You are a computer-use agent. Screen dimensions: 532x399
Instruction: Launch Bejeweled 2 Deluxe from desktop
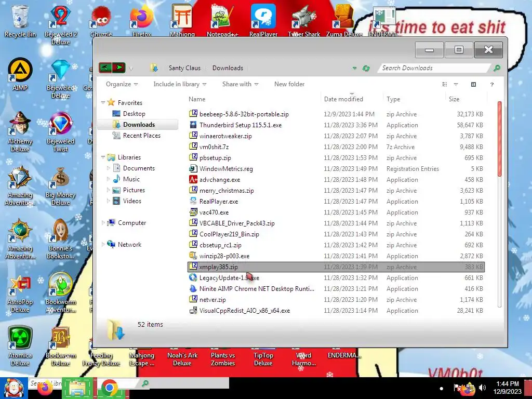click(x=61, y=25)
